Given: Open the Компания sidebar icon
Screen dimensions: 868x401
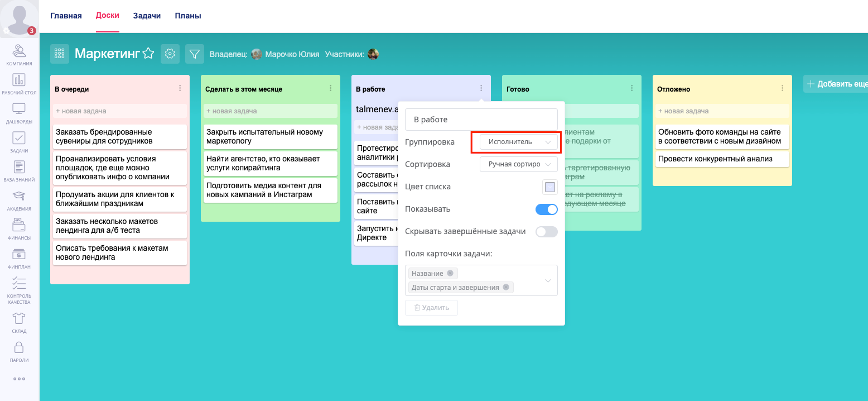Looking at the screenshot, I should point(19,55).
